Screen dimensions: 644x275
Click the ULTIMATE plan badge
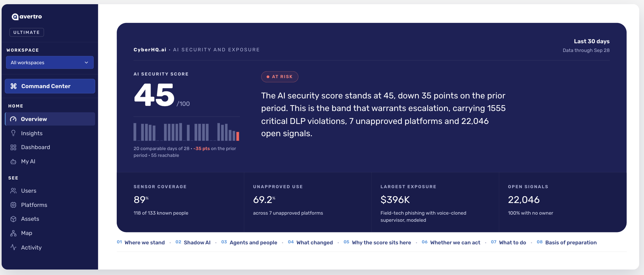(x=27, y=32)
